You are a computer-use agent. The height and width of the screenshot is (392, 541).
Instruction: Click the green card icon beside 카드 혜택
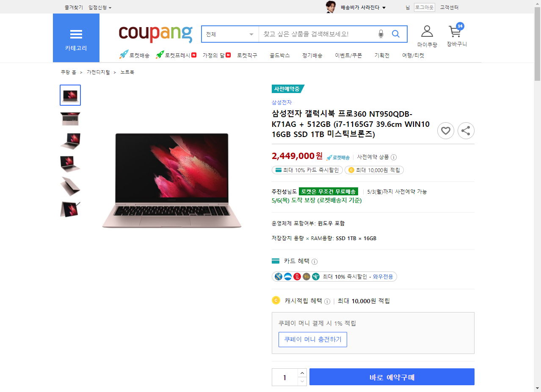[276, 261]
